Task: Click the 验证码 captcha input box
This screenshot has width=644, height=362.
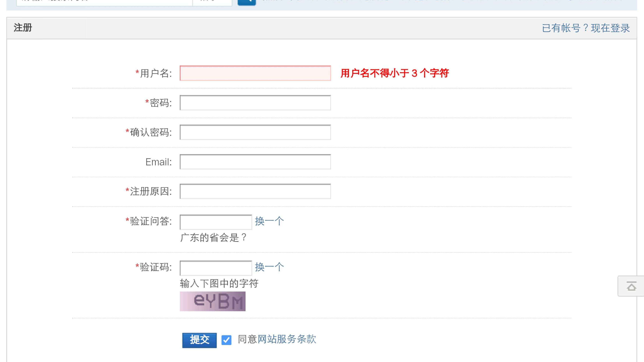Action: point(215,268)
